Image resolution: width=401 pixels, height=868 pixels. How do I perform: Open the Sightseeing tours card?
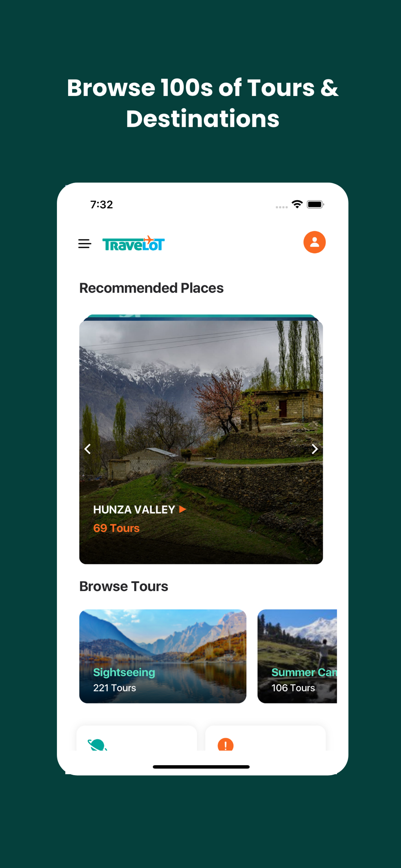(162, 656)
